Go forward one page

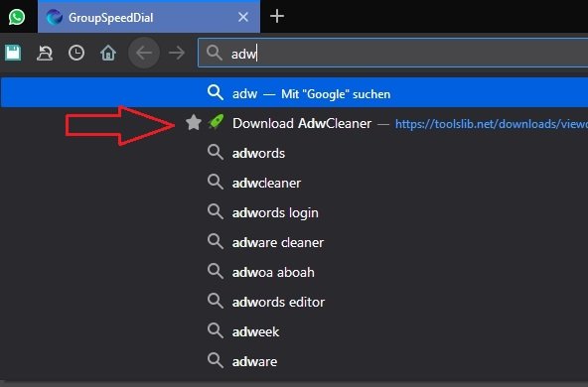coord(177,53)
